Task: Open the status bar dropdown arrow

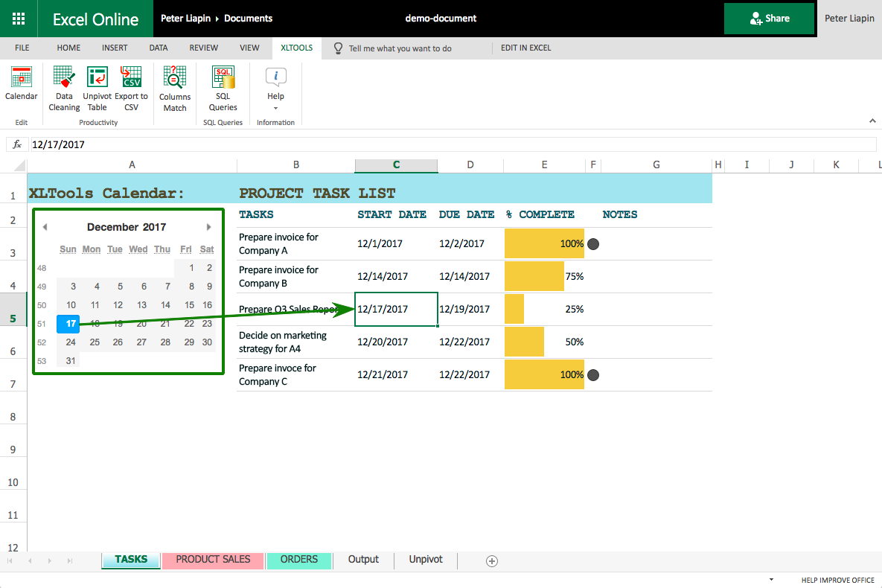Action: [x=771, y=580]
